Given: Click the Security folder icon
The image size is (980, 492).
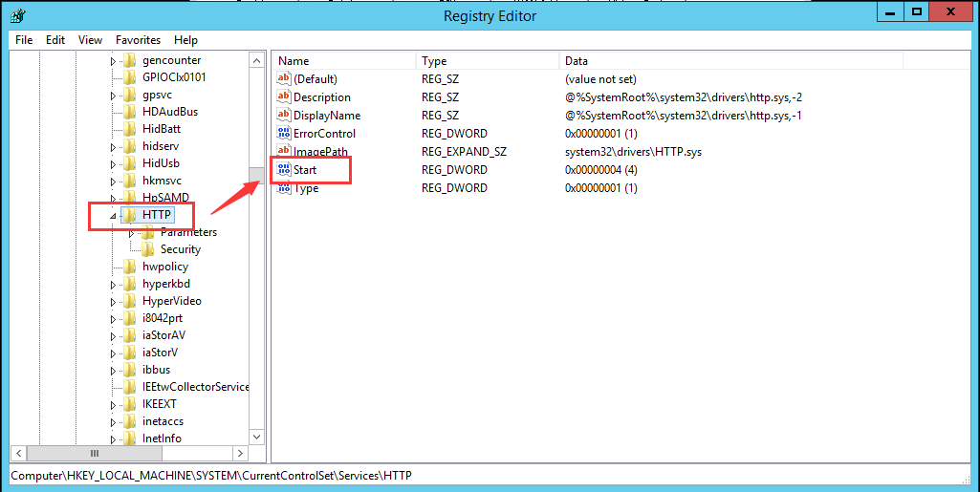Looking at the screenshot, I should pos(147,249).
